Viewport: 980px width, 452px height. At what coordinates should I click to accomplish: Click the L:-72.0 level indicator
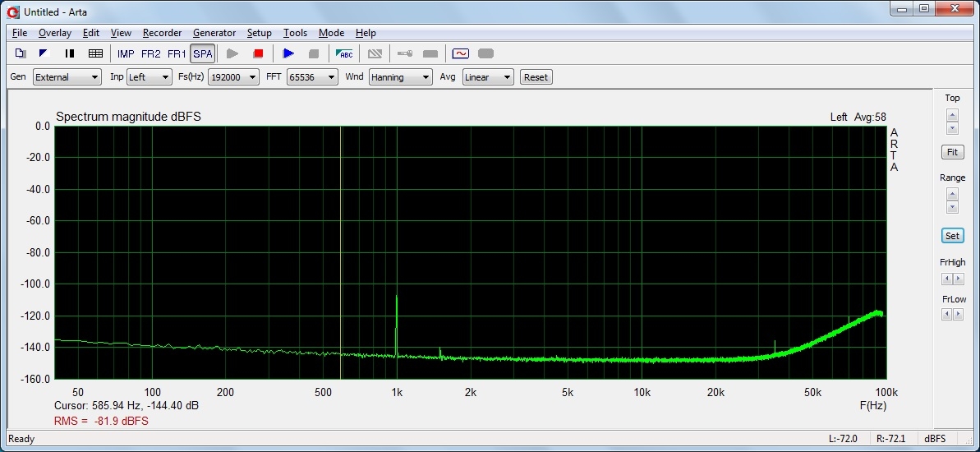843,439
